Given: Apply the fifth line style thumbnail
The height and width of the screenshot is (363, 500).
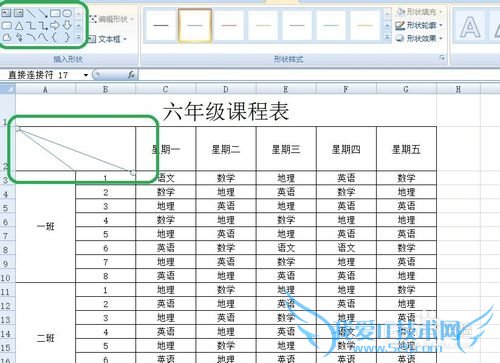Looking at the screenshot, I should (x=297, y=25).
